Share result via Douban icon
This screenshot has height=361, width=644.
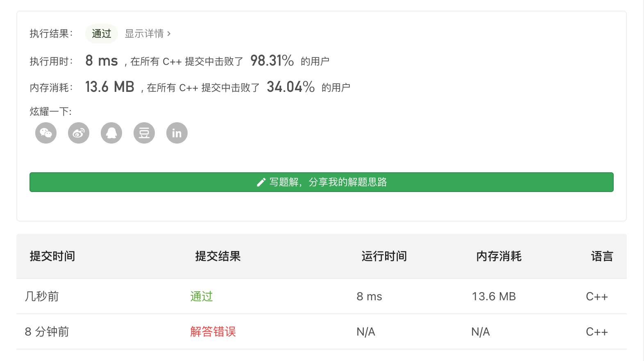pyautogui.click(x=144, y=133)
